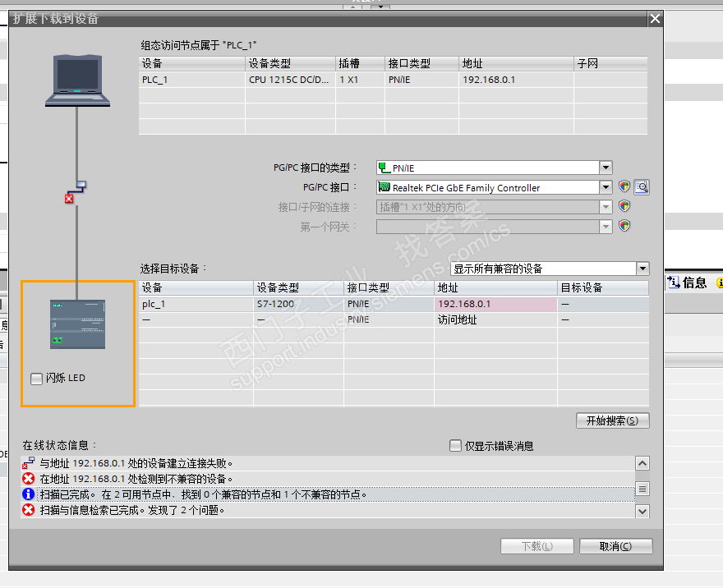Click 接口类型 header in target table
Viewport: 723px width, 588px height.
(389, 288)
